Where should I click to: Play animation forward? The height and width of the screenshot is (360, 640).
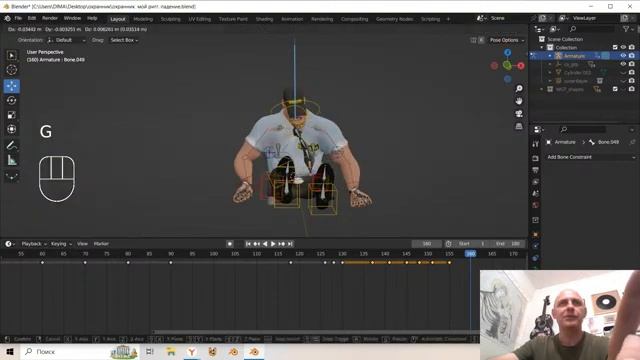tap(273, 244)
